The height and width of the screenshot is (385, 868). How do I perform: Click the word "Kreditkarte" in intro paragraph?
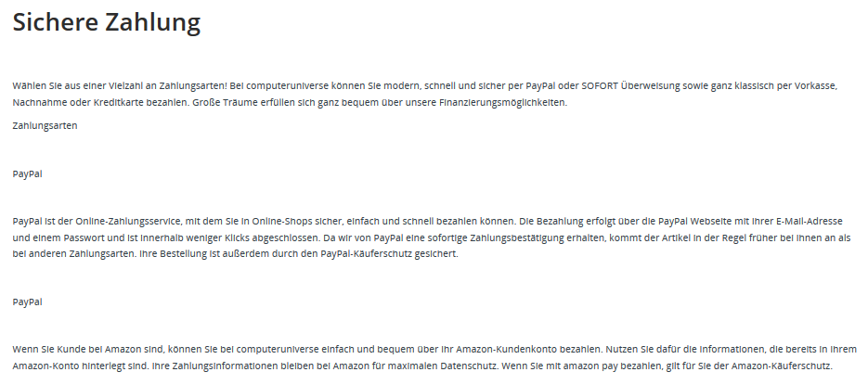click(x=119, y=102)
